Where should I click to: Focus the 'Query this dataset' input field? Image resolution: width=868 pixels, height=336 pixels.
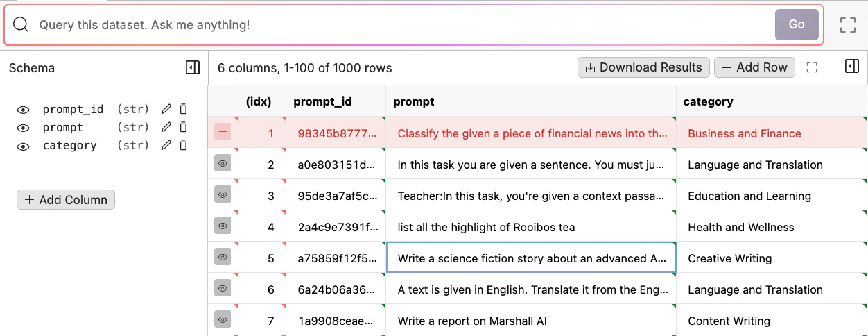402,25
